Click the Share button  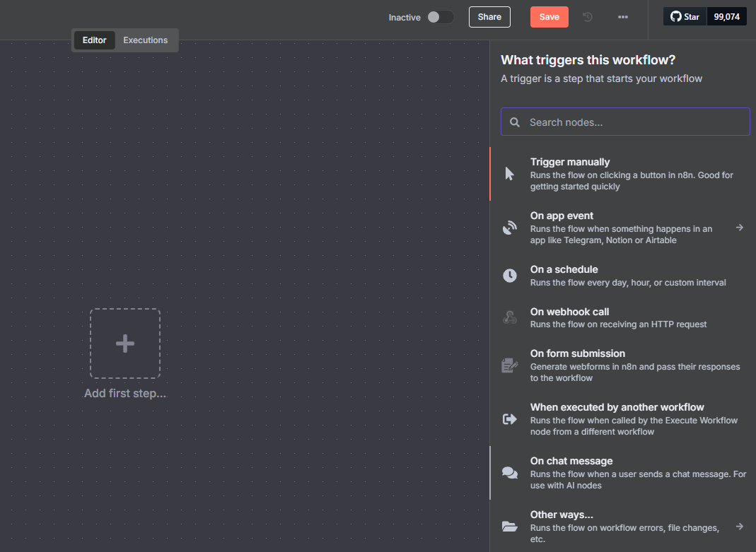(489, 17)
